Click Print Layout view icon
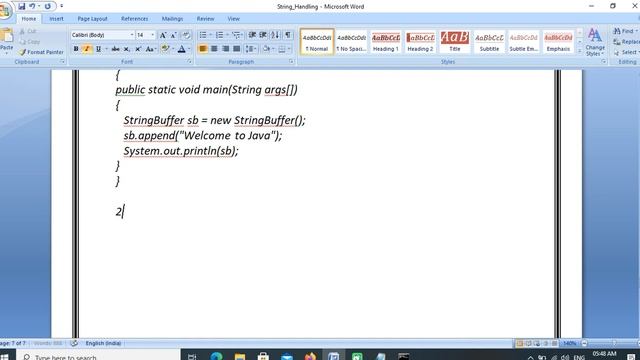This screenshot has width=640, height=360. pos(519,343)
